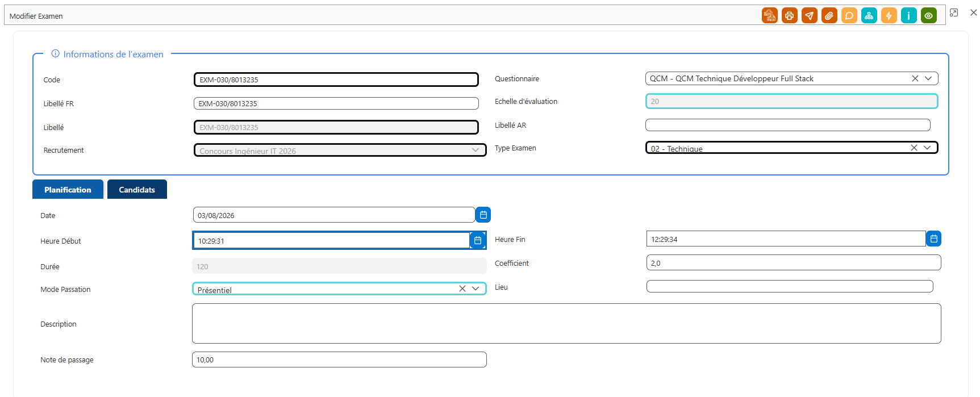Click the greyed-out Libellé field
The height and width of the screenshot is (397, 980).
pyautogui.click(x=336, y=127)
